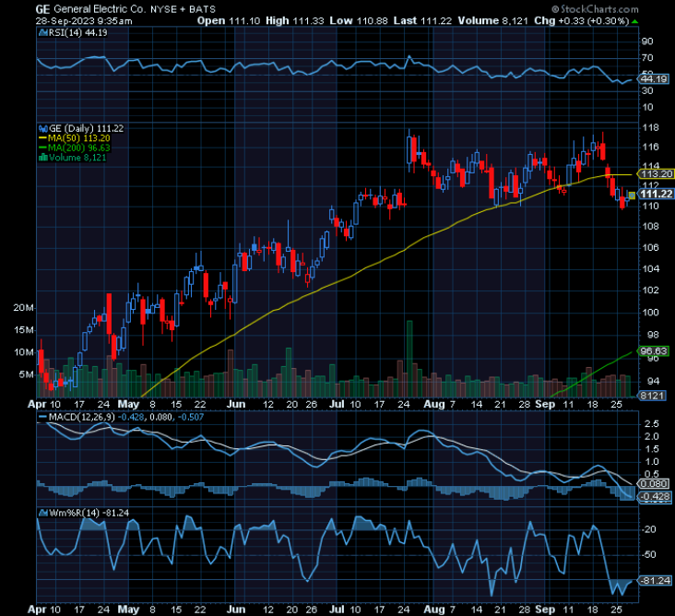Click the GE (Daily) 111.22 legend entry
Viewport: 675px width, 616px height.
[x=86, y=128]
